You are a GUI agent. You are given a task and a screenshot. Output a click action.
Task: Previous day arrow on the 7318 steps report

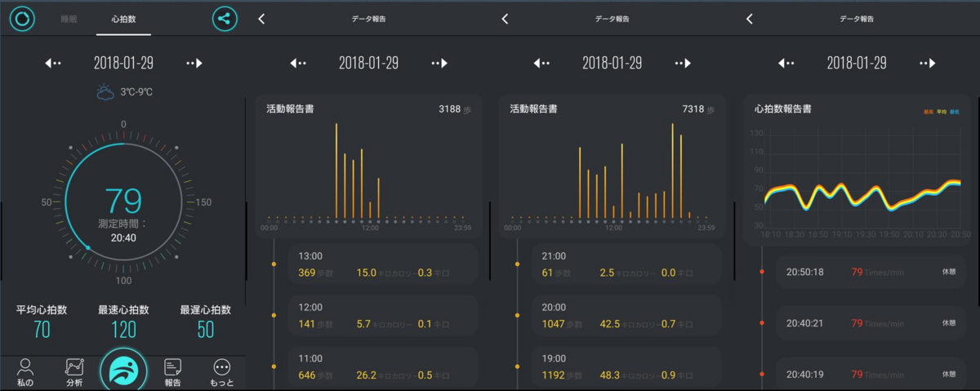click(x=541, y=63)
